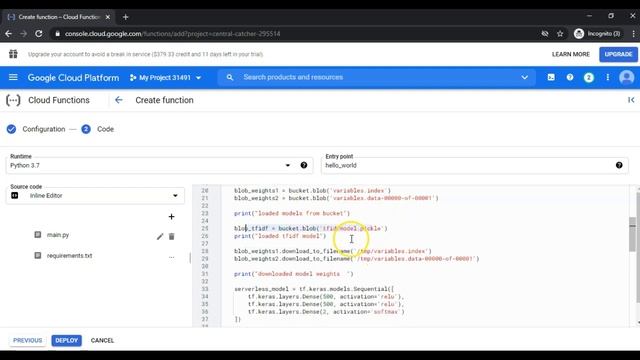This screenshot has width=640, height=360.
Task: Collapse the info panel toggle icon
Action: [x=631, y=100]
